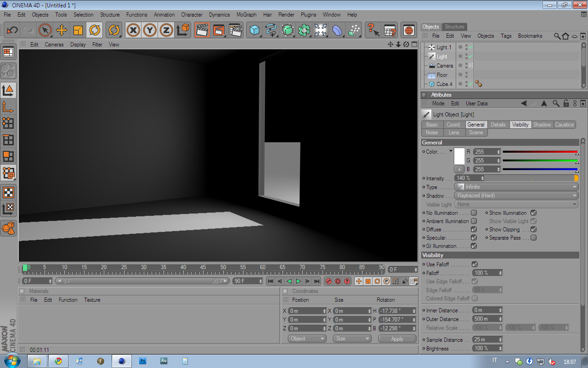Open the Shadow type dropdown
This screenshot has width=588, height=368.
coord(516,195)
